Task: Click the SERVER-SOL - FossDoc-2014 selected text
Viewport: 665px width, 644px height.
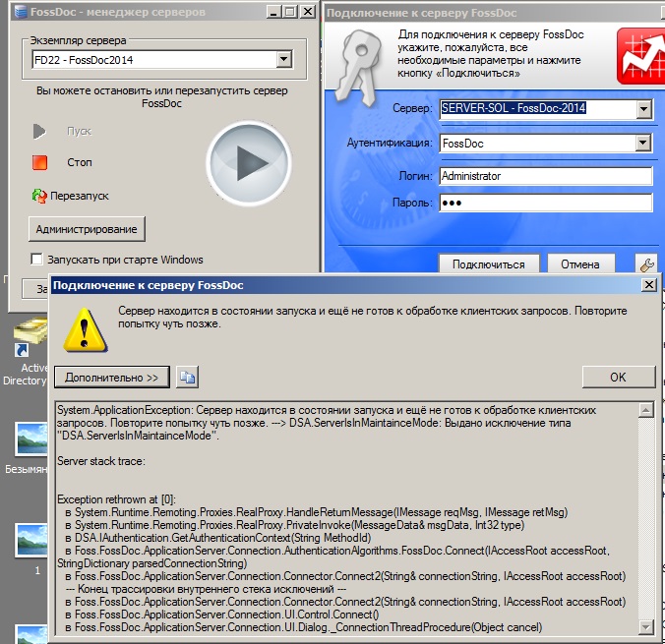Action: point(514,108)
